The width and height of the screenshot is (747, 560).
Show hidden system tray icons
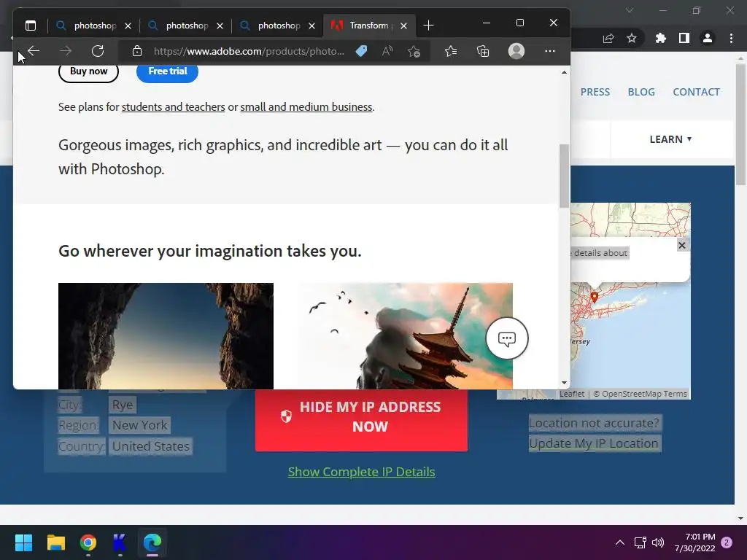pyautogui.click(x=620, y=542)
